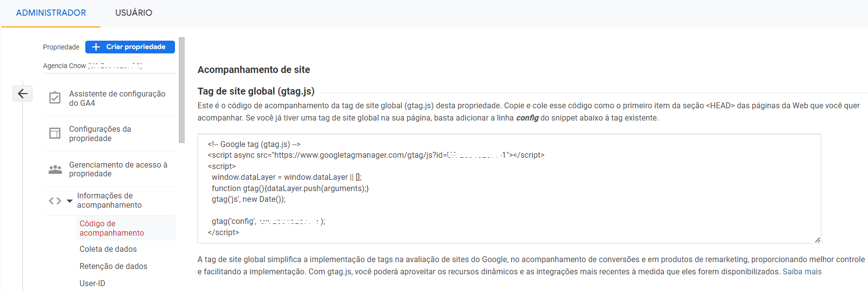Click the Tag de site global (gtag.js) heading
Screen dimensions: 868x291
pos(256,91)
